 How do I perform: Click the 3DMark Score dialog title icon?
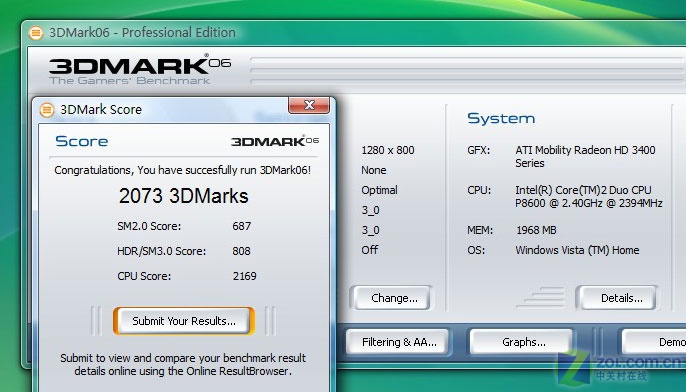click(x=47, y=109)
